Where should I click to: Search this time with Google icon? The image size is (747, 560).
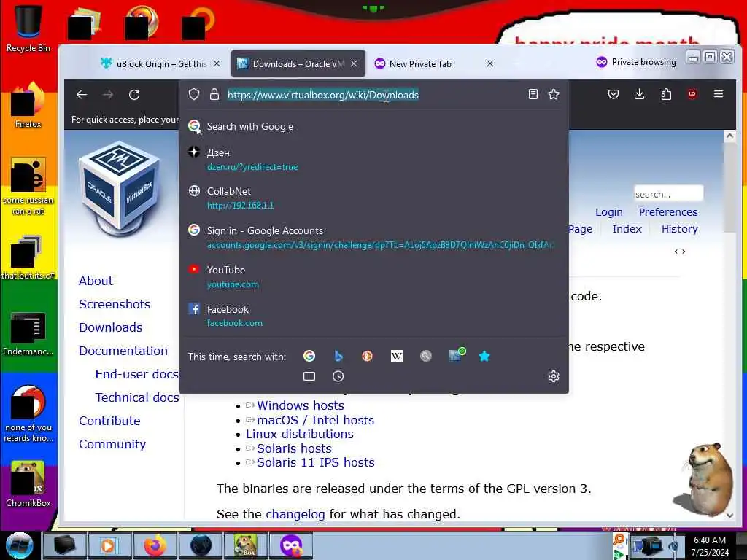(309, 356)
